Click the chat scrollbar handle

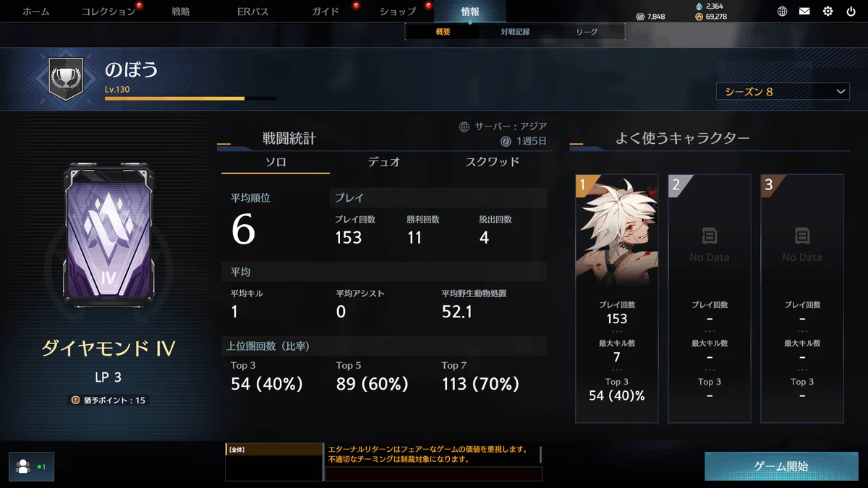[x=540, y=455]
